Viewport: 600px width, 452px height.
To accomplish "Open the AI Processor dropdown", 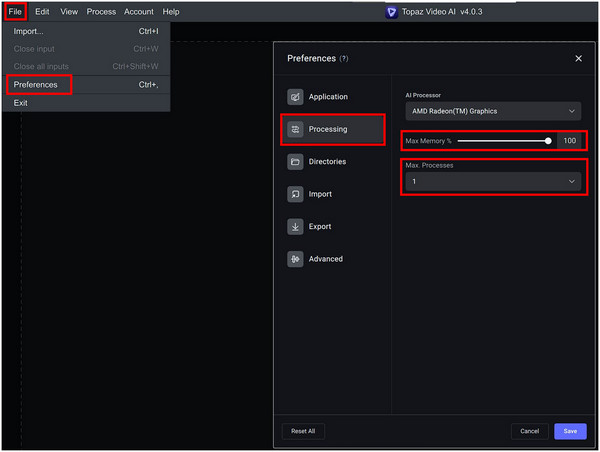I will (x=493, y=111).
